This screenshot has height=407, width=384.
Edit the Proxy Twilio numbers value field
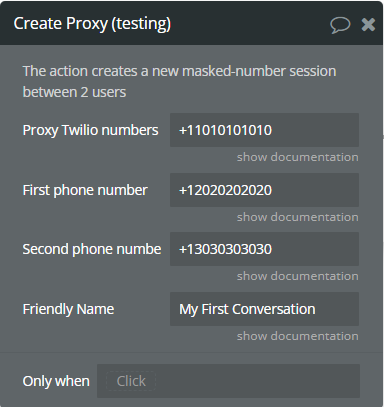[264, 130]
